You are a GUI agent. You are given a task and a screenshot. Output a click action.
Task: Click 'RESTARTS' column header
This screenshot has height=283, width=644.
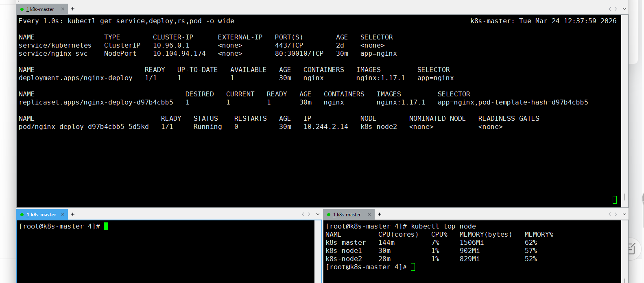click(x=251, y=119)
